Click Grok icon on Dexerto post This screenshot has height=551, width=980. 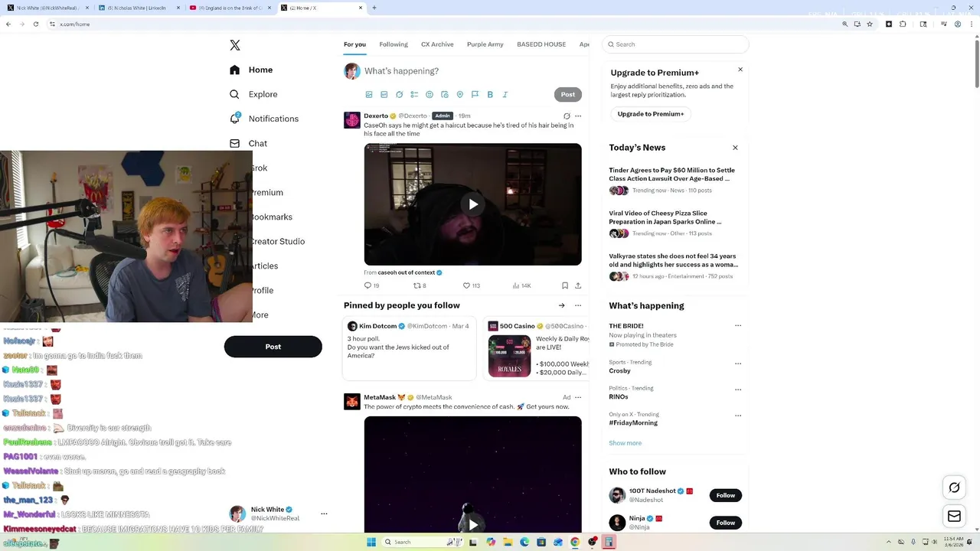(x=567, y=116)
